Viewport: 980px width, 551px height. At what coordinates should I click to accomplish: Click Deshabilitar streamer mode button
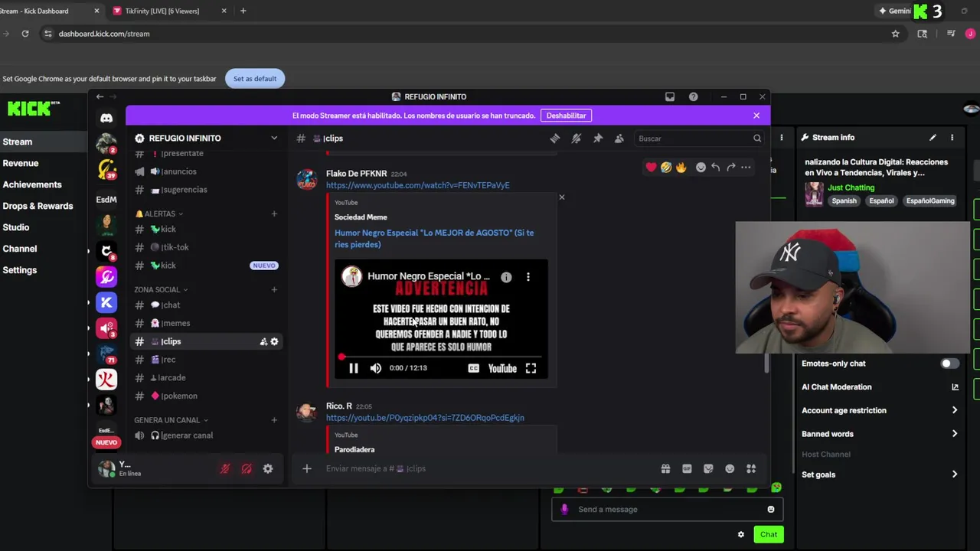tap(566, 116)
